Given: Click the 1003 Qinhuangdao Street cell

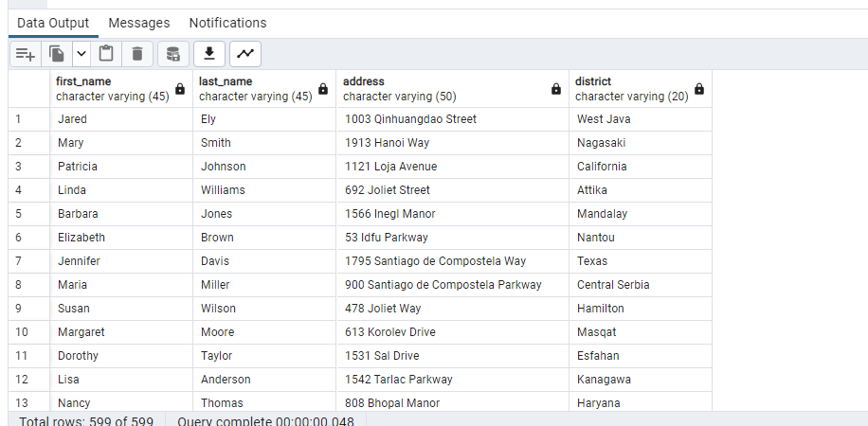Looking at the screenshot, I should (452, 119).
